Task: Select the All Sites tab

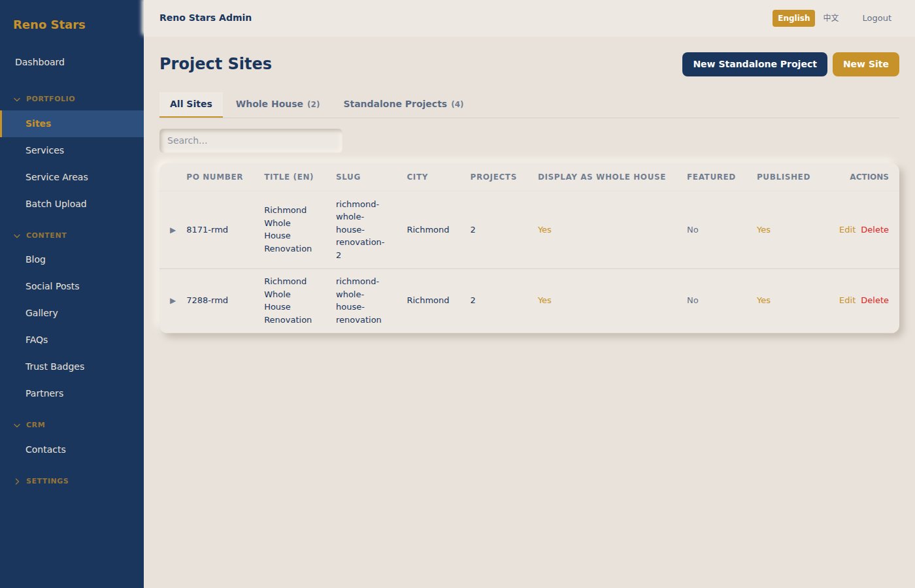Action: (x=191, y=104)
